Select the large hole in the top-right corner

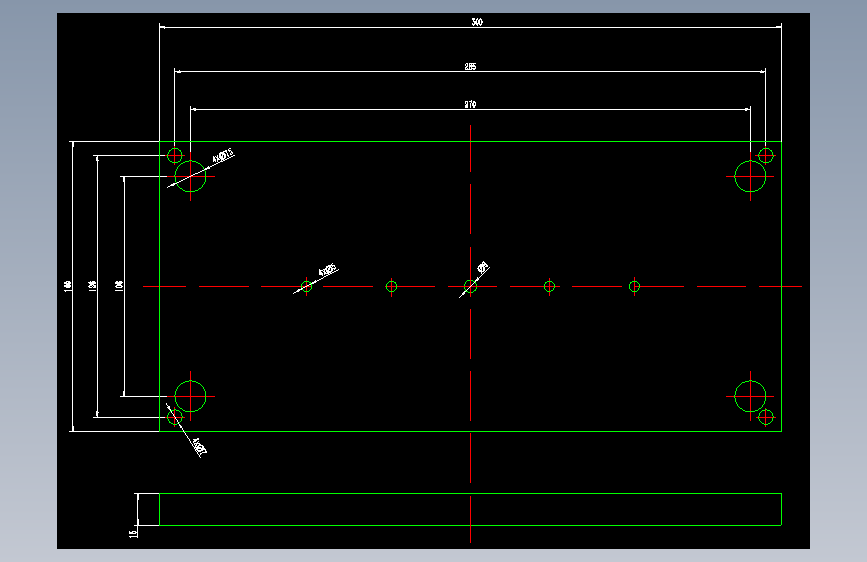pos(750,176)
